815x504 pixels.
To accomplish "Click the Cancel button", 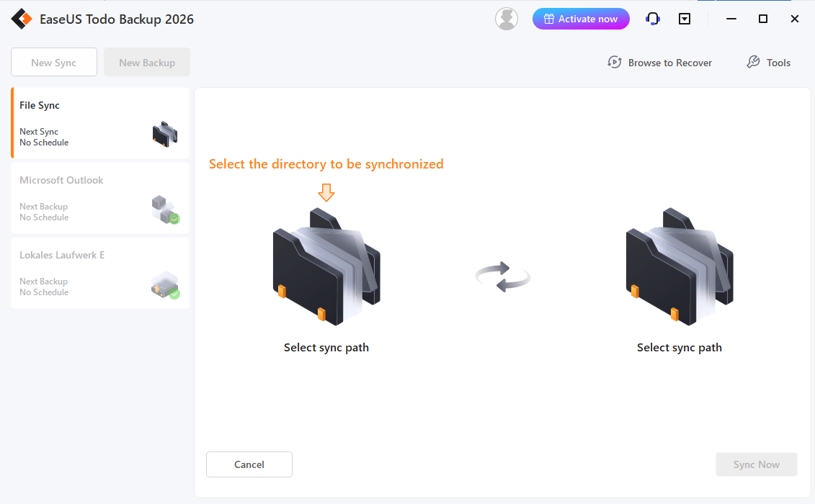I will [x=249, y=464].
